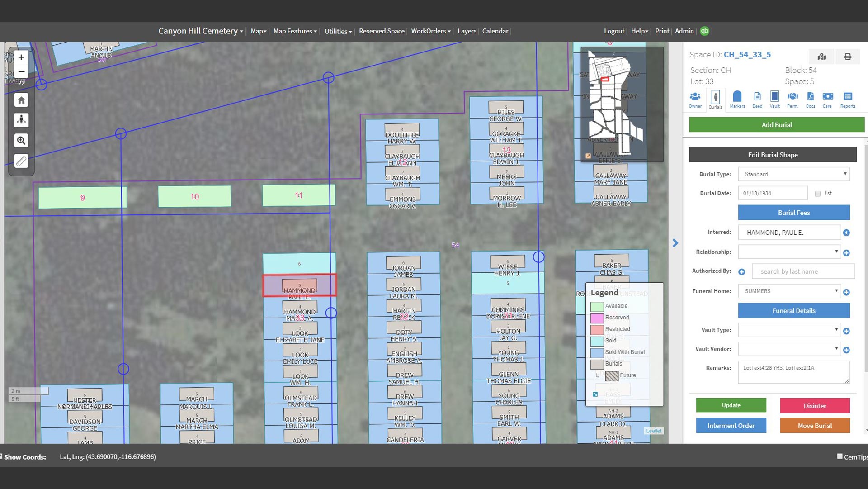The width and height of the screenshot is (868, 489).
Task: Add a new Vault Vendor entry
Action: (x=846, y=350)
